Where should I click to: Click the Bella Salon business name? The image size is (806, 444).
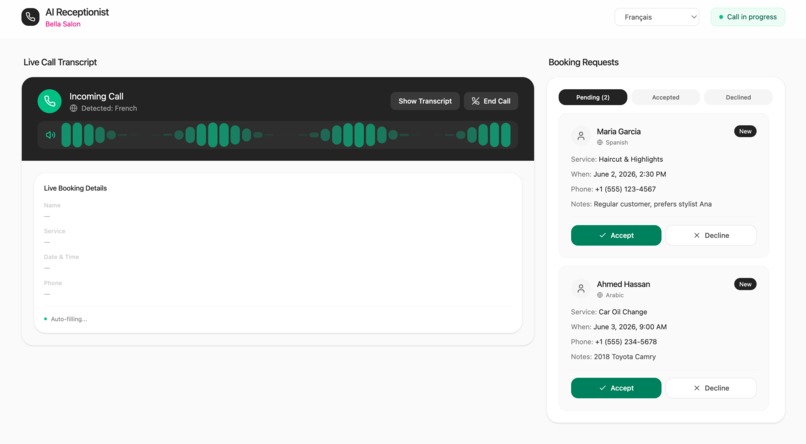click(63, 24)
